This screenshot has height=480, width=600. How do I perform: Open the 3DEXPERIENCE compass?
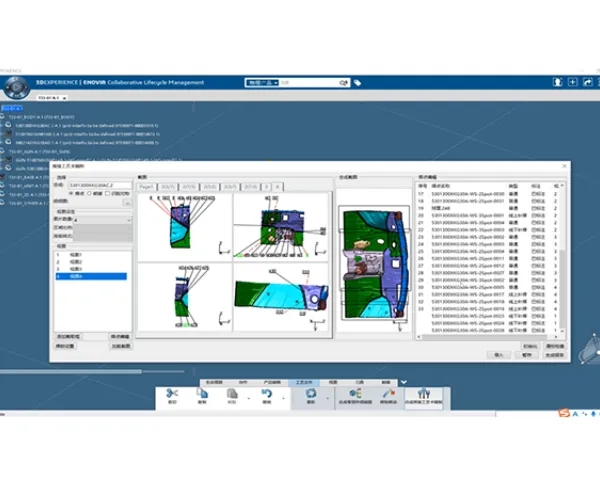click(16, 87)
